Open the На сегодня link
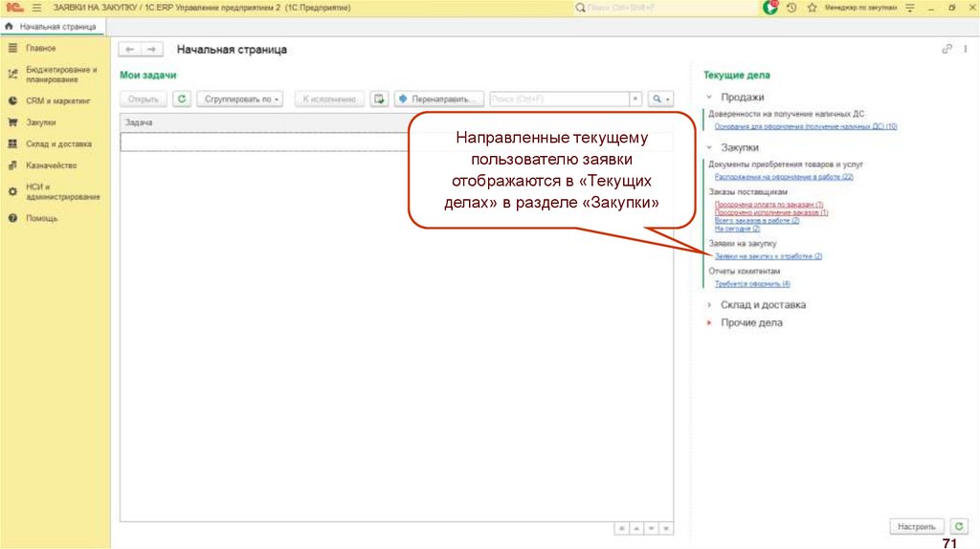Viewport: 980px width, 549px height. [x=738, y=229]
